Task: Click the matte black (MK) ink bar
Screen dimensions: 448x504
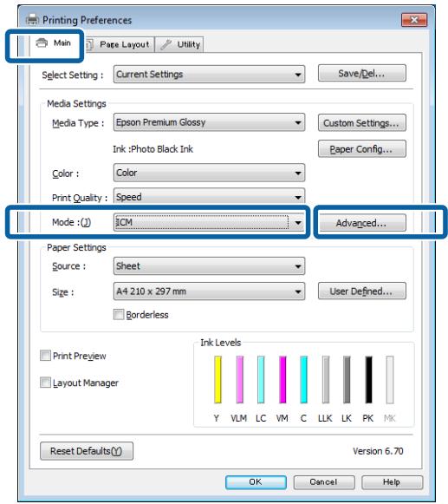Action: coord(390,379)
